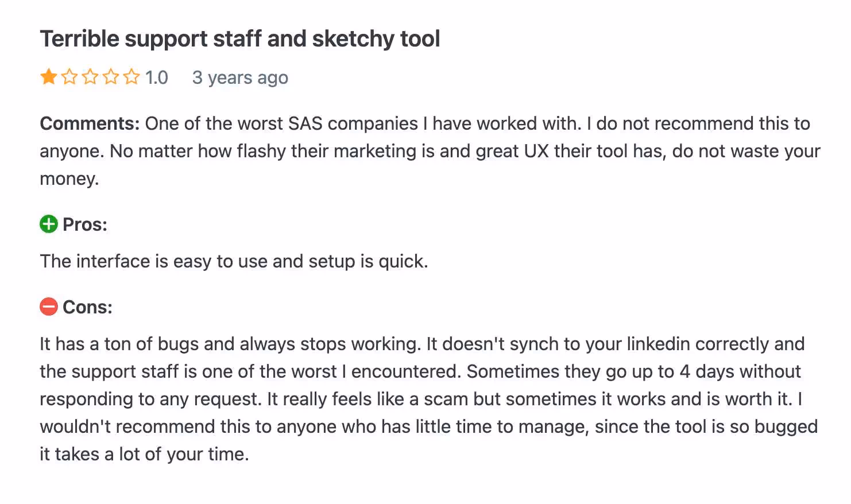The width and height of the screenshot is (851, 504).
Task: Click the first filled orange star
Action: [x=49, y=76]
